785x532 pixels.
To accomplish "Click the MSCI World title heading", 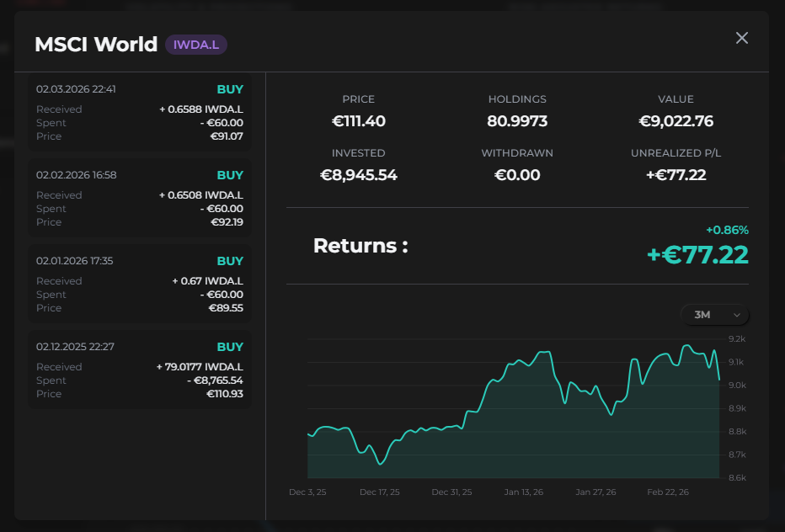I will [96, 44].
